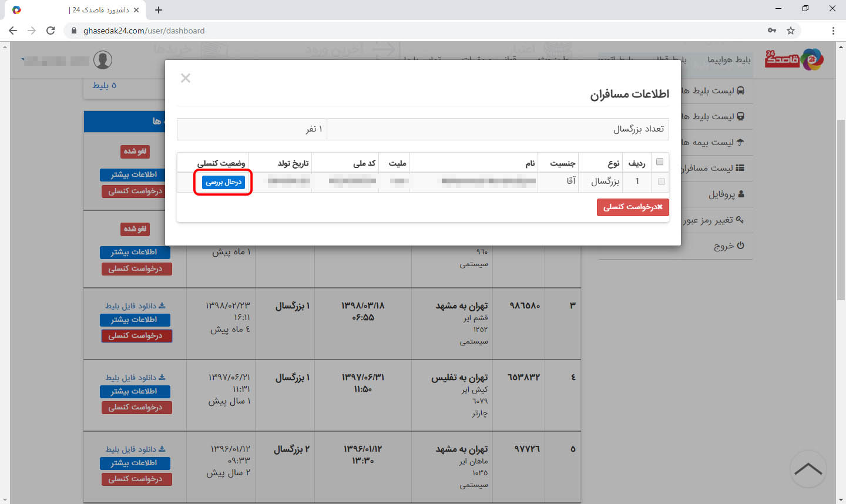The width and height of the screenshot is (846, 504).
Task: Download ticket file for order 986580
Action: pos(135,305)
